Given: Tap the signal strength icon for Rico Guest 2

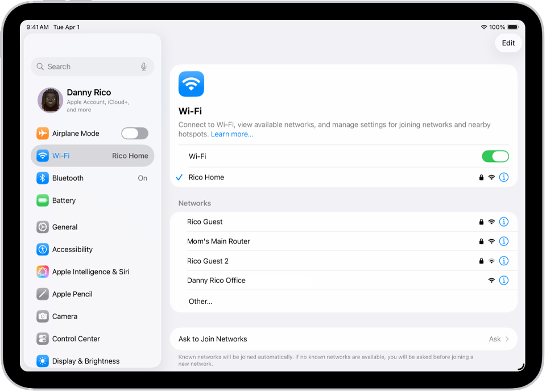Looking at the screenshot, I should [491, 261].
